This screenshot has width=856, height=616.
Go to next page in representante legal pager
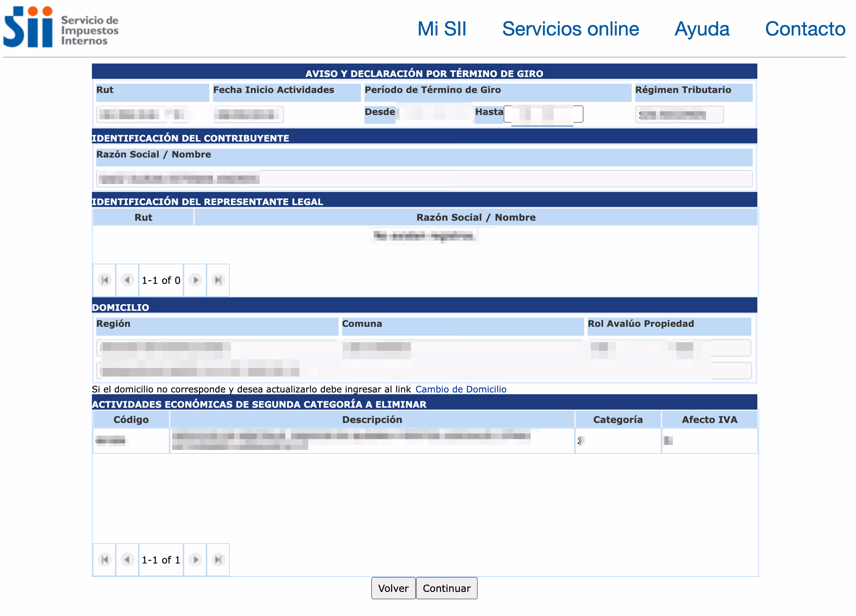tap(195, 280)
